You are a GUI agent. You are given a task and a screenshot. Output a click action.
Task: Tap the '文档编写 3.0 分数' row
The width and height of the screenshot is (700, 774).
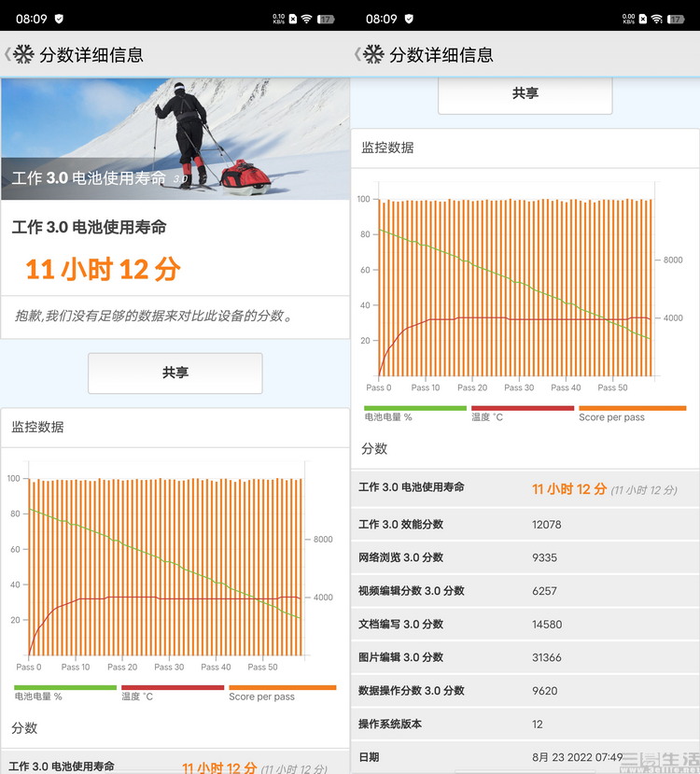(525, 624)
